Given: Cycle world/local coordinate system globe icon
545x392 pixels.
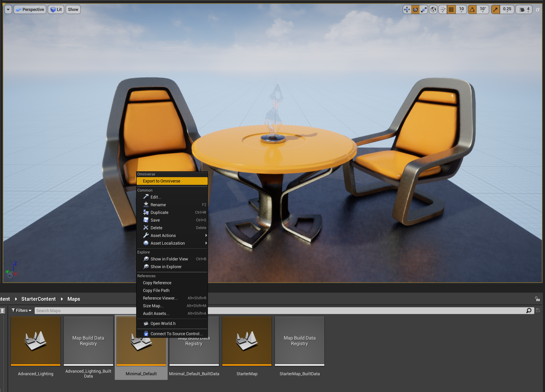Looking at the screenshot, I should point(433,10).
